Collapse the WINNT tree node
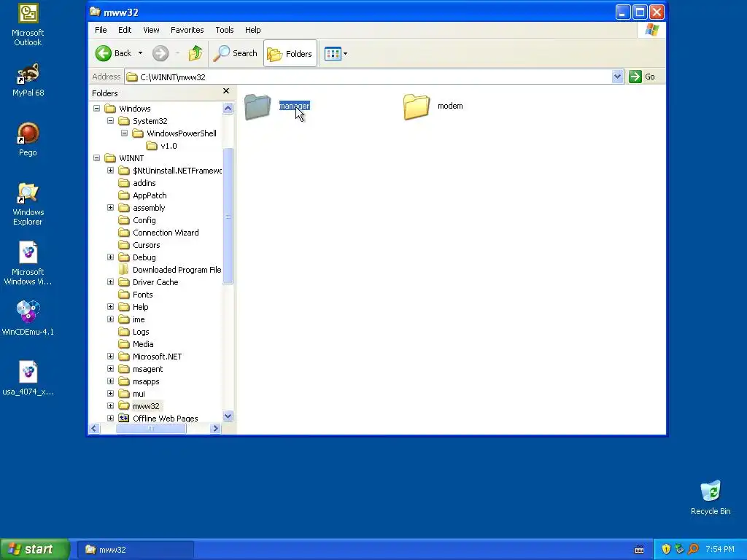 coord(97,158)
